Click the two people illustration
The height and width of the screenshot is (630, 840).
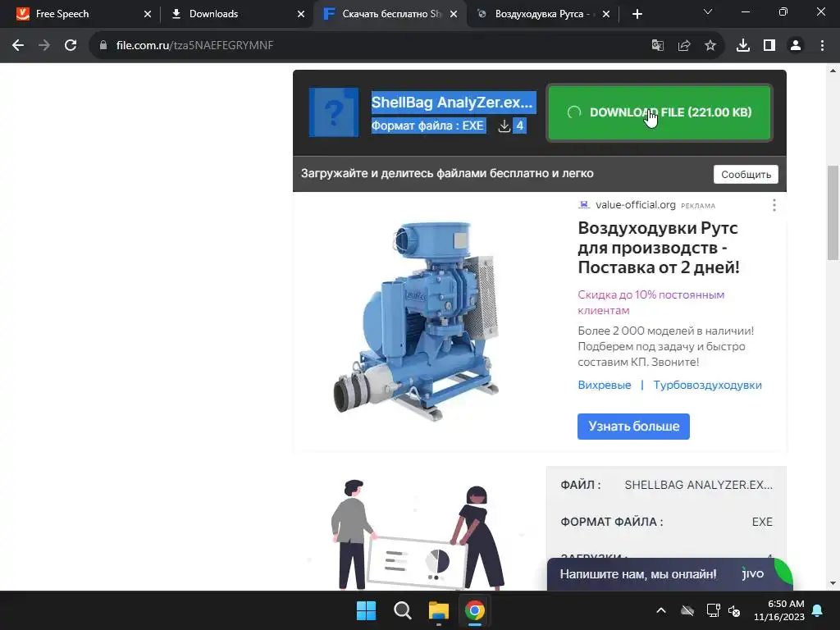418,535
